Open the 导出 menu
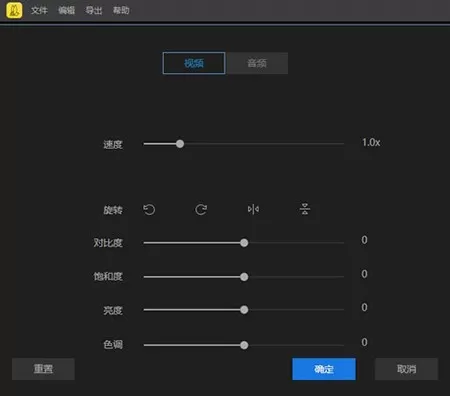This screenshot has width=450, height=396. tap(94, 10)
